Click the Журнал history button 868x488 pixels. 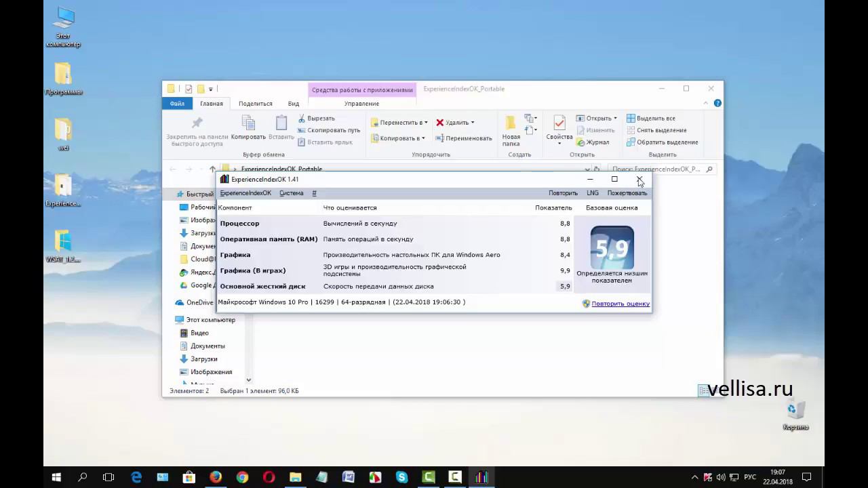tap(593, 142)
